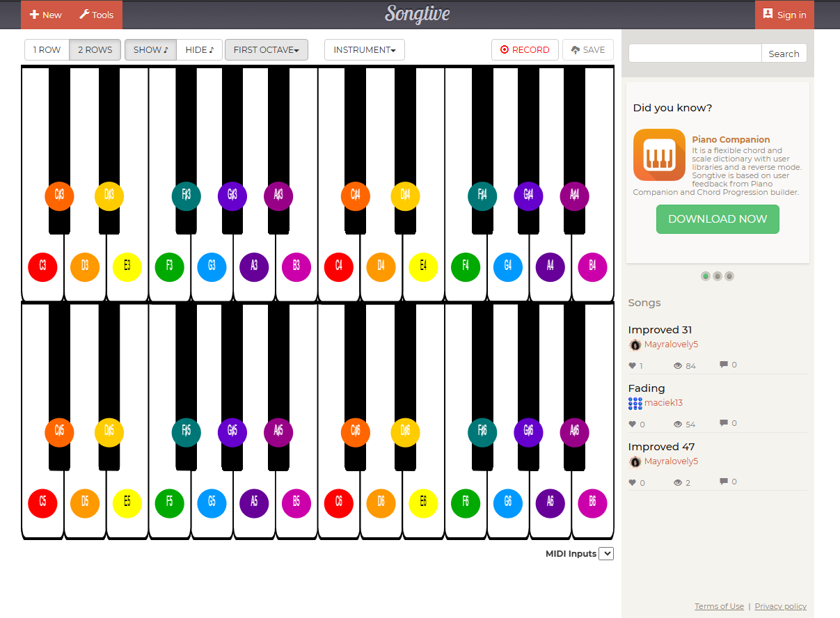Open the Tools menu
This screenshot has width=840, height=618.
pos(96,15)
